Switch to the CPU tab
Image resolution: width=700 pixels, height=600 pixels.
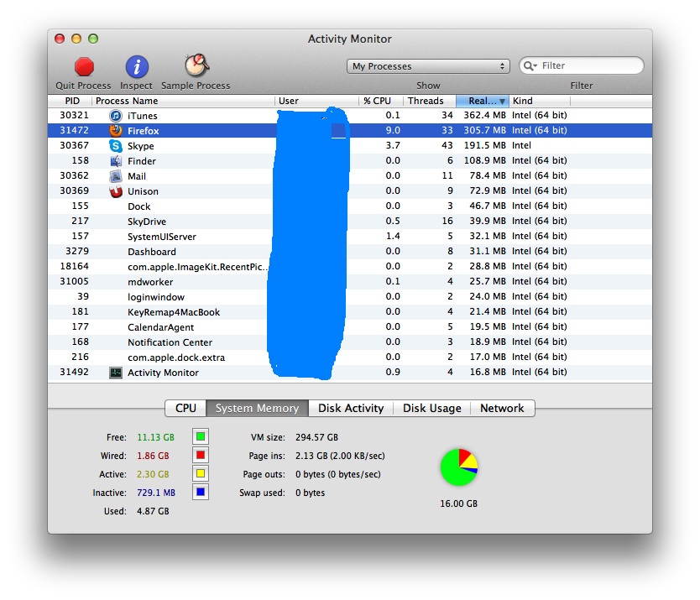[x=185, y=408]
